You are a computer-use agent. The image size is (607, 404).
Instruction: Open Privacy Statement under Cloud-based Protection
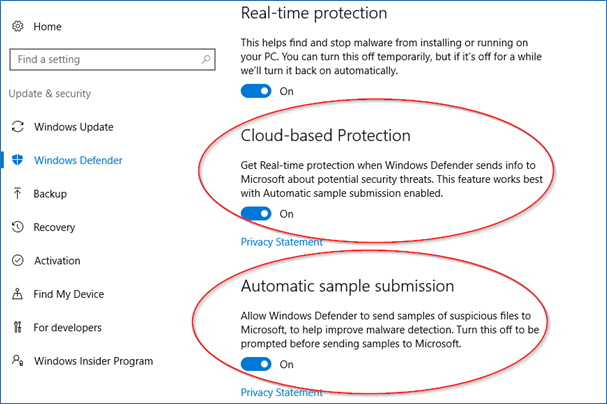point(281,242)
